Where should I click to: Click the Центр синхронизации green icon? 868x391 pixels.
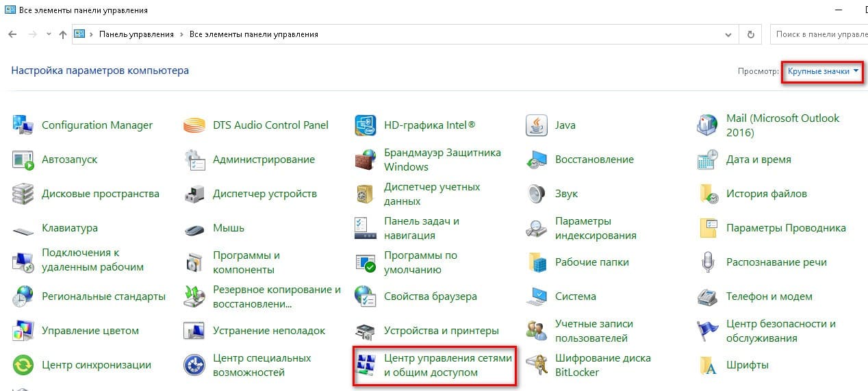23,365
